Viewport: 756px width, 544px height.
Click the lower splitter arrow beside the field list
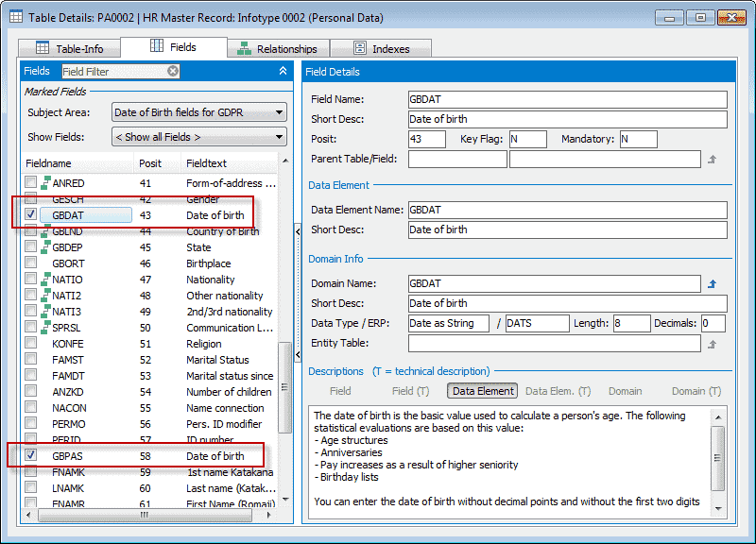298,355
